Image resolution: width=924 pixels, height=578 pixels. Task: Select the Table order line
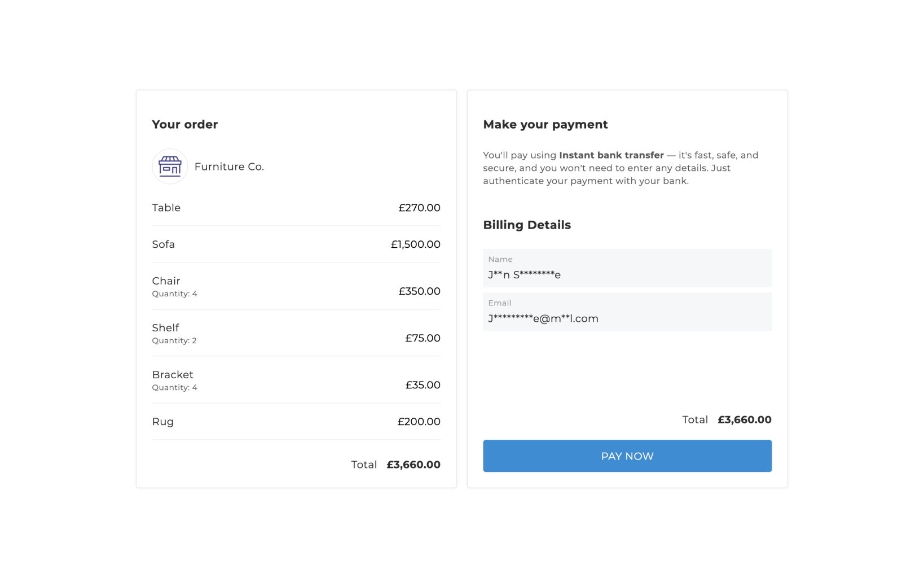point(166,208)
